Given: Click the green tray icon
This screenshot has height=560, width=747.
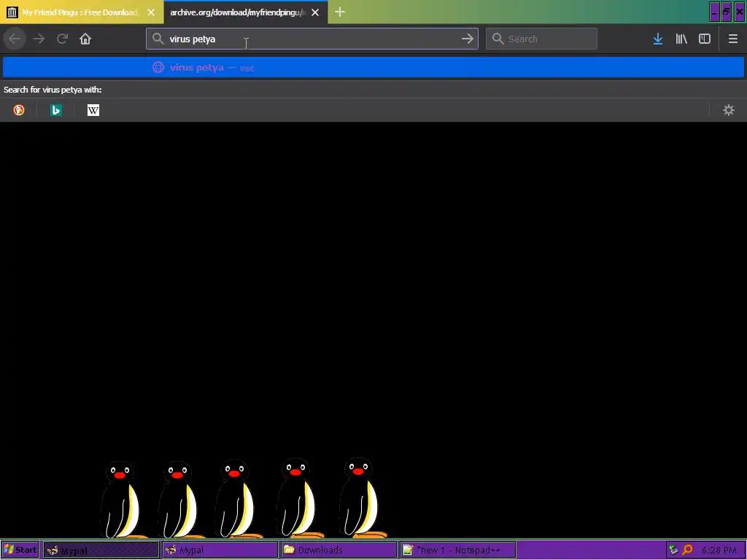Looking at the screenshot, I should (673, 550).
